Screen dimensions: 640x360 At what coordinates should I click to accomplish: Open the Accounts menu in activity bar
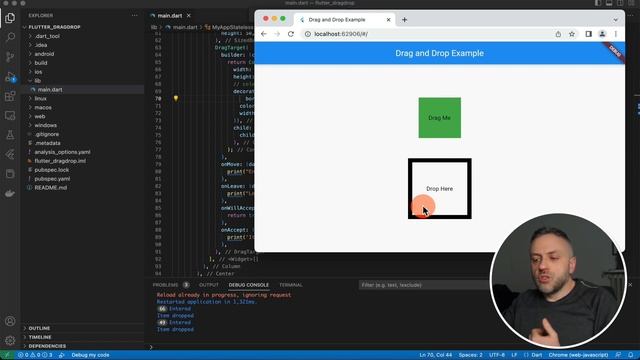click(x=10, y=321)
